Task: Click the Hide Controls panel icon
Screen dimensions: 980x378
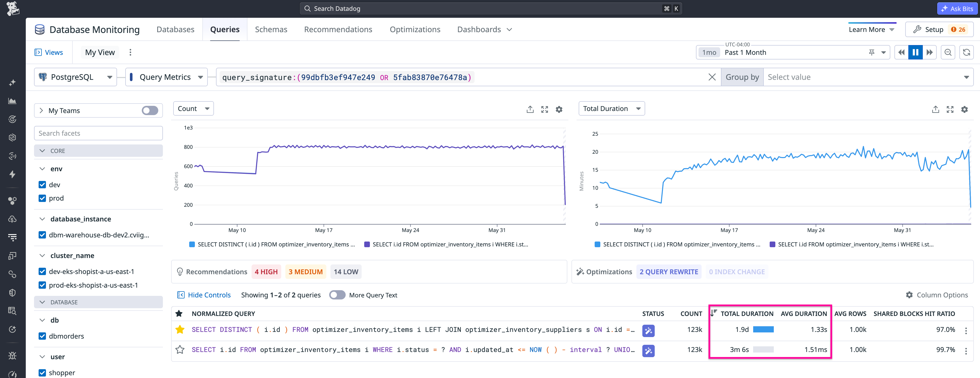Action: pyautogui.click(x=181, y=295)
